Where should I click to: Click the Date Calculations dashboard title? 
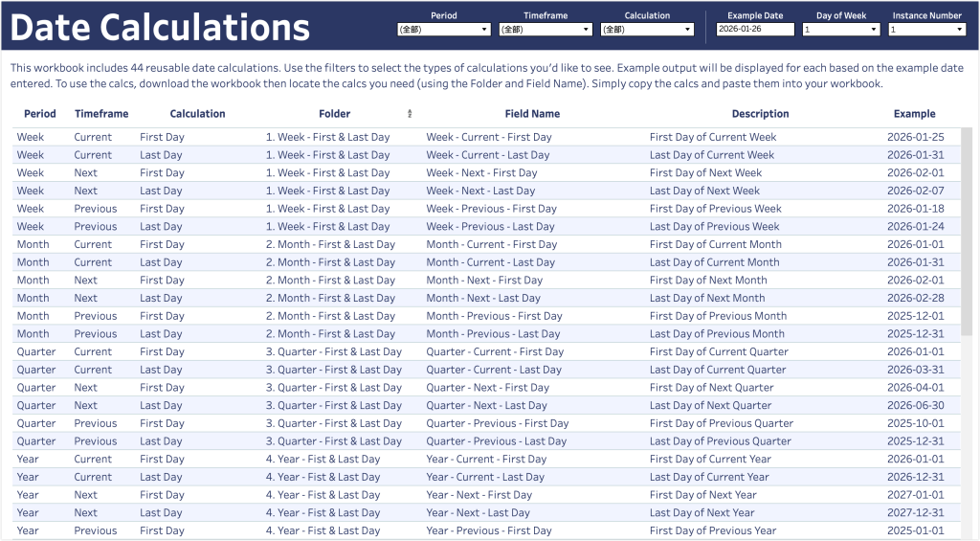click(160, 27)
